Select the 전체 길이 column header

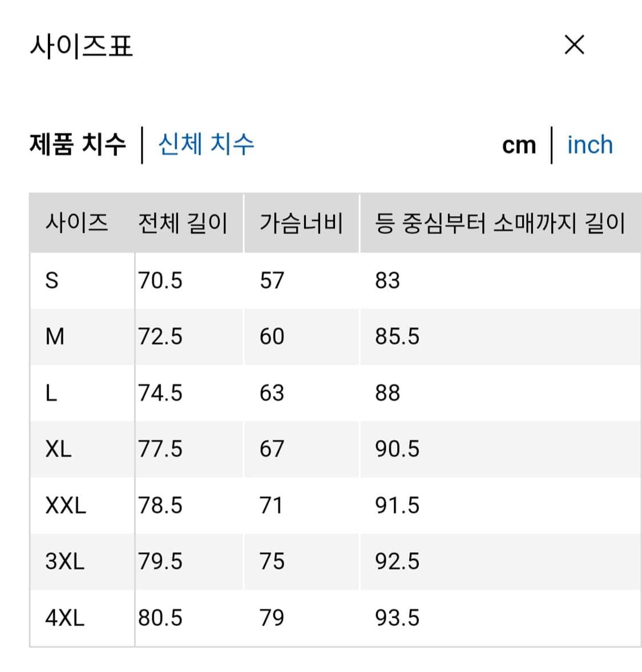tap(183, 224)
